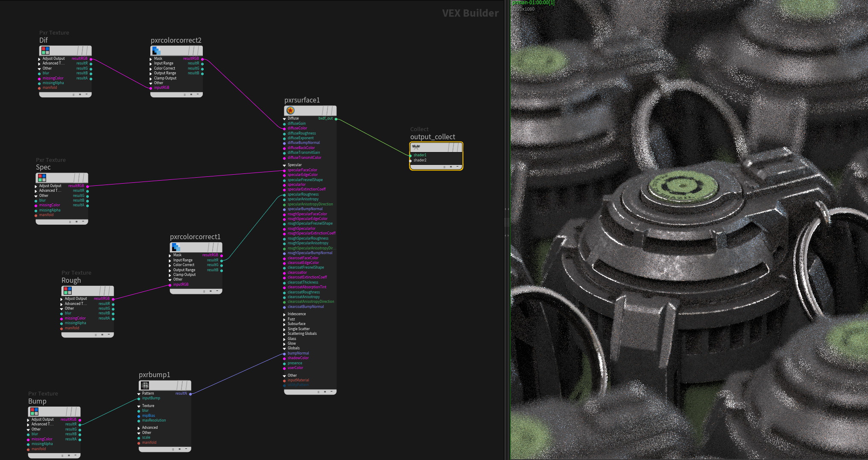Expand the Fuzz section in pxrsurface1
The image size is (868, 460).
tap(285, 319)
